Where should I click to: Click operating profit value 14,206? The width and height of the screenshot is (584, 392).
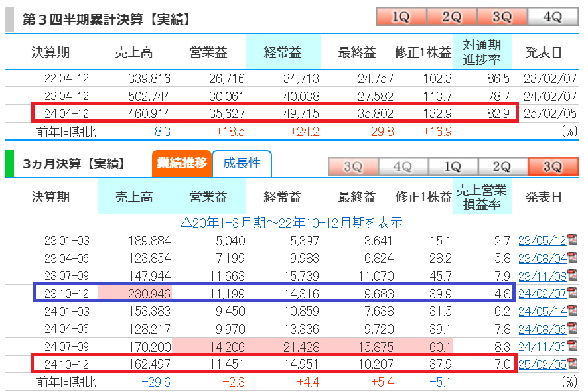227,347
